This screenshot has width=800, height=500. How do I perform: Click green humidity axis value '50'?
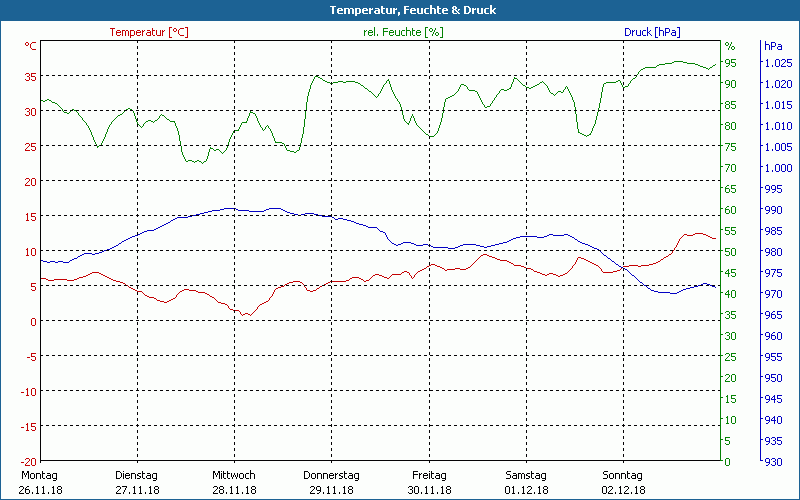tap(731, 252)
